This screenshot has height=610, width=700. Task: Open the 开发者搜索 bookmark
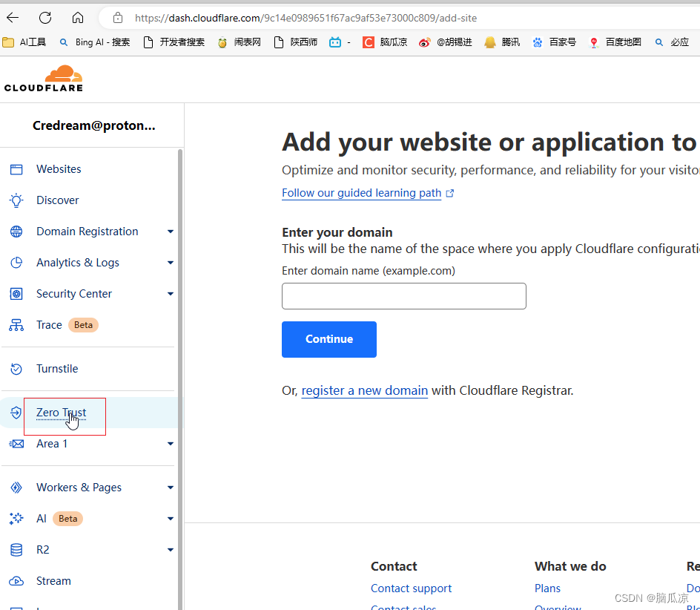click(x=174, y=42)
